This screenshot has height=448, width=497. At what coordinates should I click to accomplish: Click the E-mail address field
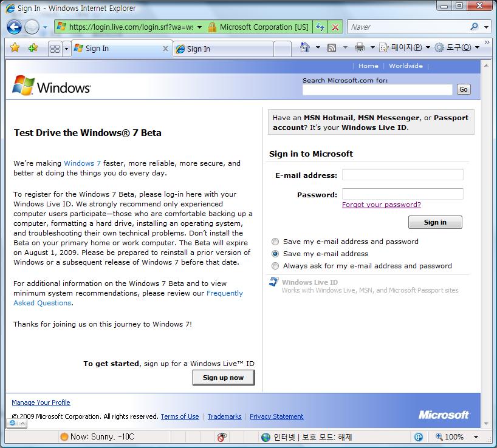point(403,174)
